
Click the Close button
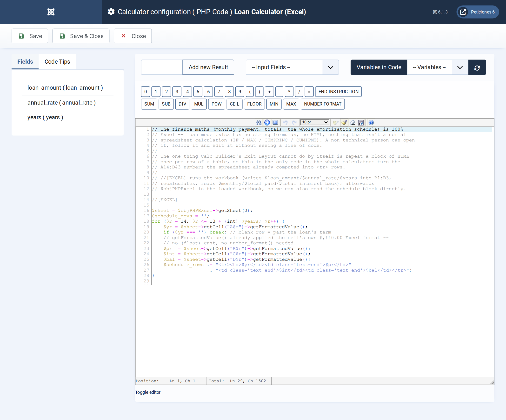pyautogui.click(x=133, y=36)
